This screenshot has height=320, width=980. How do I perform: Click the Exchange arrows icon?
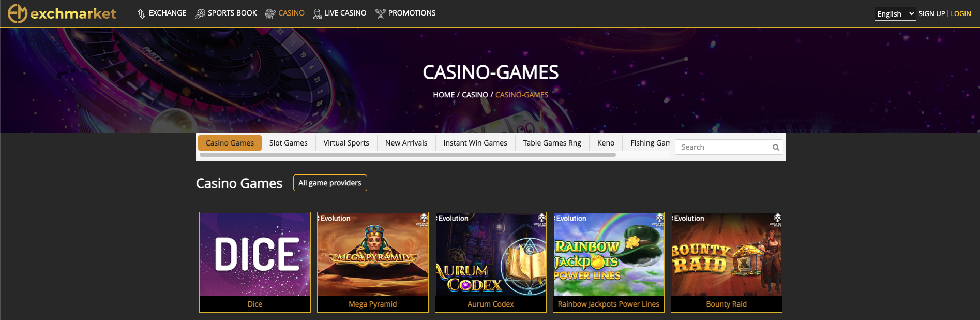tap(141, 14)
